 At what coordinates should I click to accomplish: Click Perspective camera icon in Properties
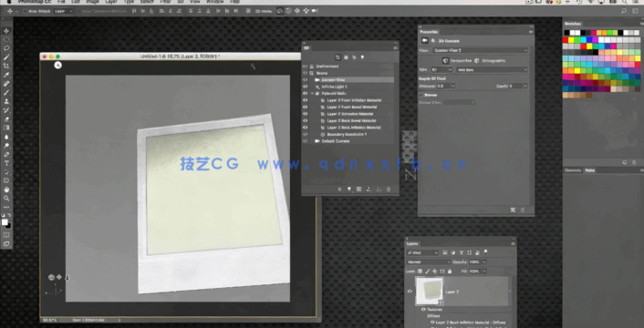[446, 61]
